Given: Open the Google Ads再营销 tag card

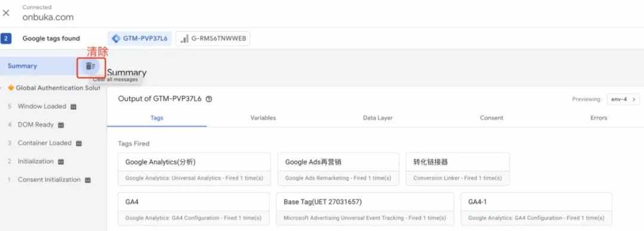Looking at the screenshot, I should click(339, 169).
